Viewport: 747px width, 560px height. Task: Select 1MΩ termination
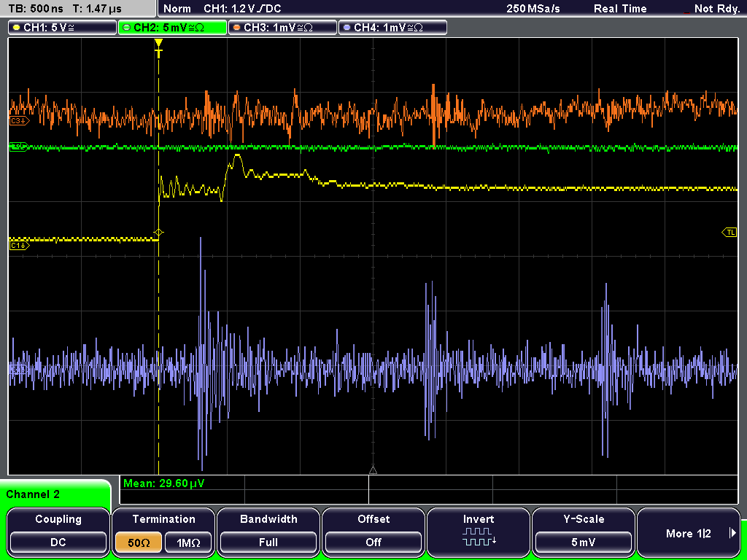(x=188, y=542)
